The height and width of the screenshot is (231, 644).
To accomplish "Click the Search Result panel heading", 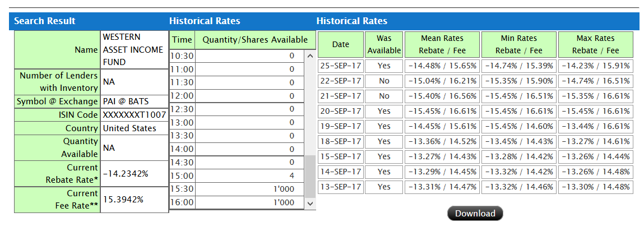I will [x=45, y=21].
